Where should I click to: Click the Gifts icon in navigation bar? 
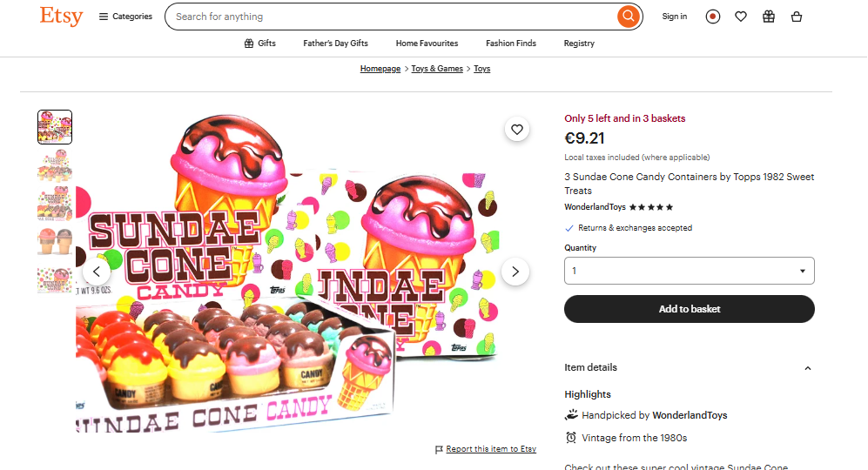tap(249, 44)
